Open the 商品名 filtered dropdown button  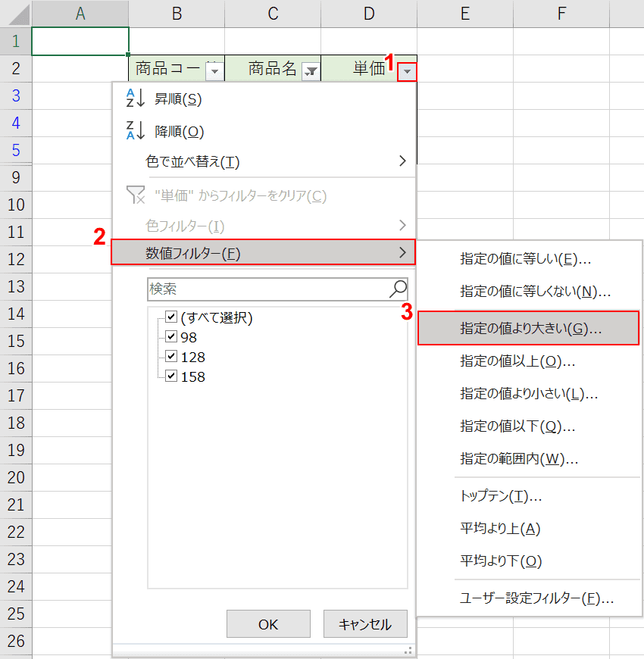coord(311,71)
